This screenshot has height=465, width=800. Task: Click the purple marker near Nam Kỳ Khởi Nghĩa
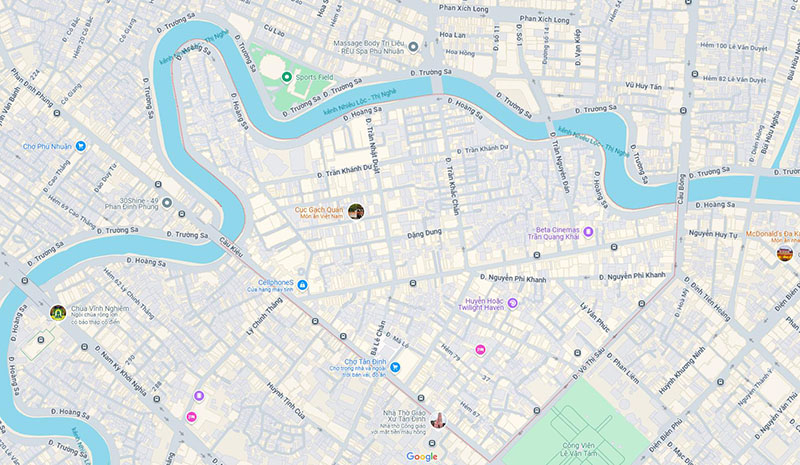(x=199, y=396)
